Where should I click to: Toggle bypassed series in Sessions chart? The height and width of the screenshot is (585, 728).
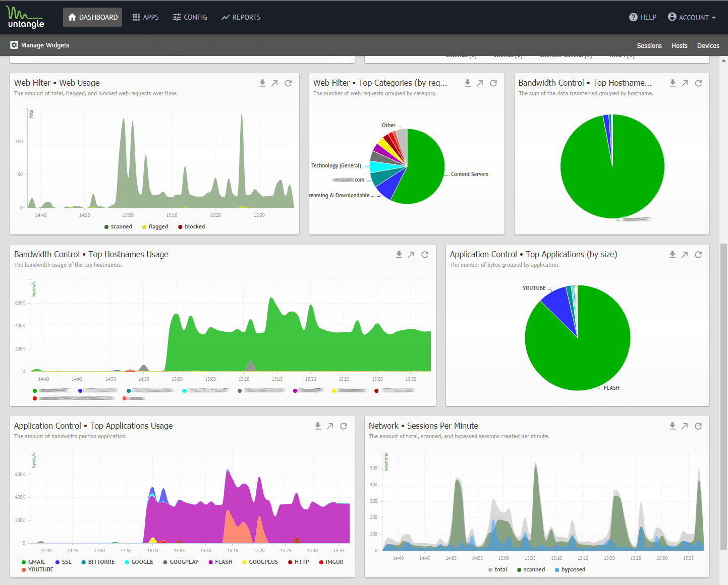coord(570,570)
